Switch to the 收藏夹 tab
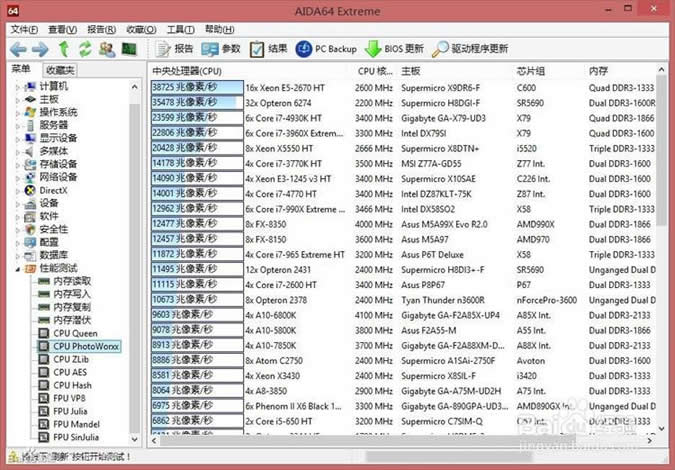The image size is (675, 470). click(x=60, y=70)
